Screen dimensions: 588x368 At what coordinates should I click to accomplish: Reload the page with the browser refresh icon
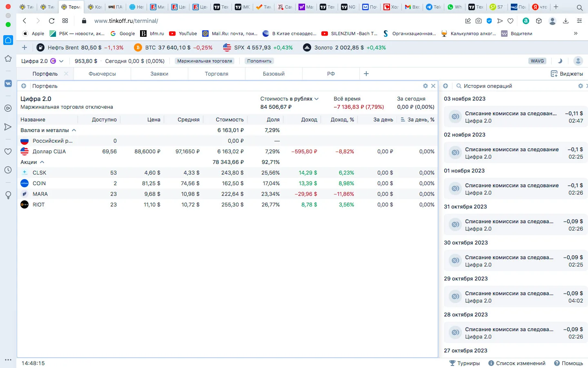[x=51, y=21]
